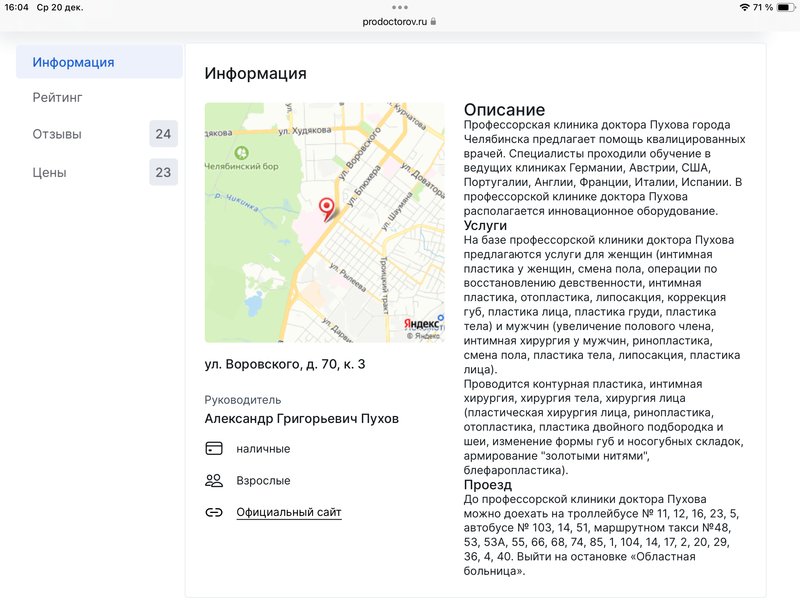Tap the 16:04 clock in status bar
Viewport: 800px width, 600px height.
[17, 7]
